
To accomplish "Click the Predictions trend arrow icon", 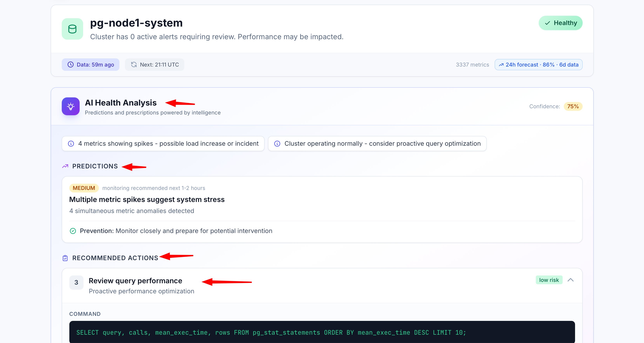I will click(x=65, y=166).
